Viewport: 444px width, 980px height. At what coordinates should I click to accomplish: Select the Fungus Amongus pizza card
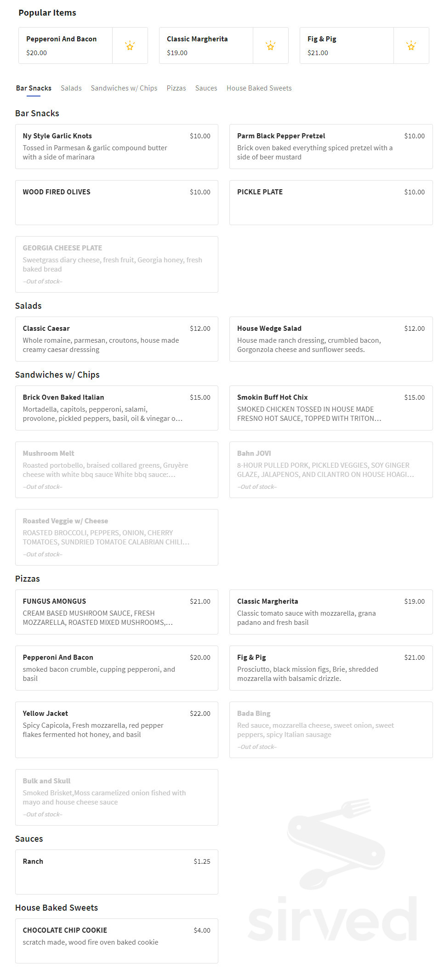pos(117,612)
